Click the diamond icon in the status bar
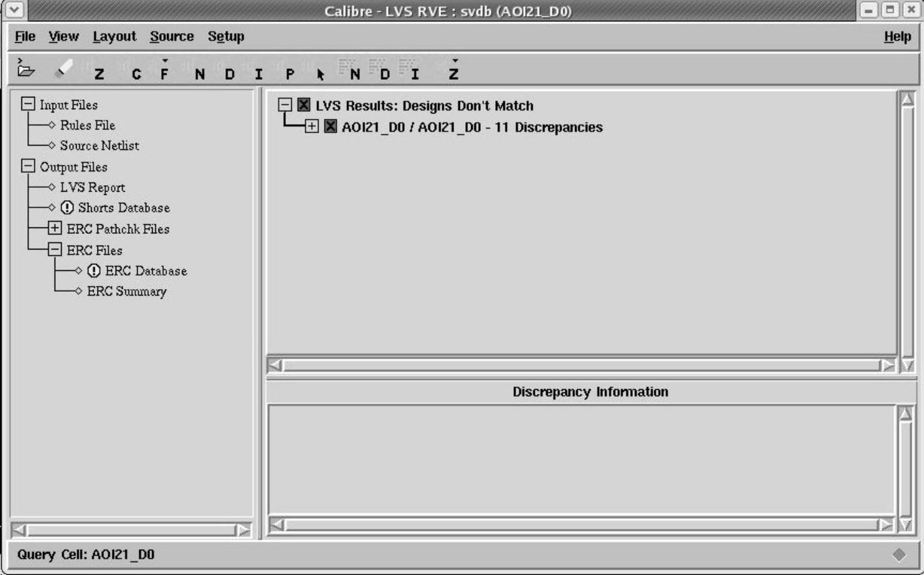924x575 pixels. pyautogui.click(x=899, y=554)
